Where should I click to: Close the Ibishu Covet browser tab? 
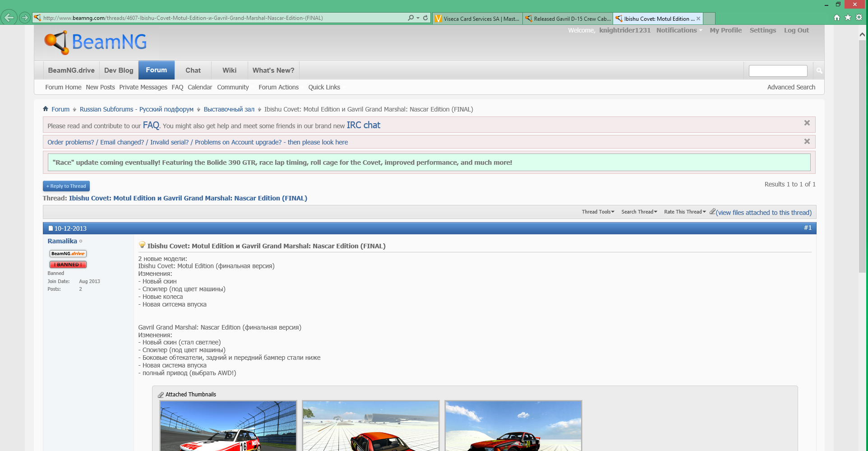(x=698, y=19)
